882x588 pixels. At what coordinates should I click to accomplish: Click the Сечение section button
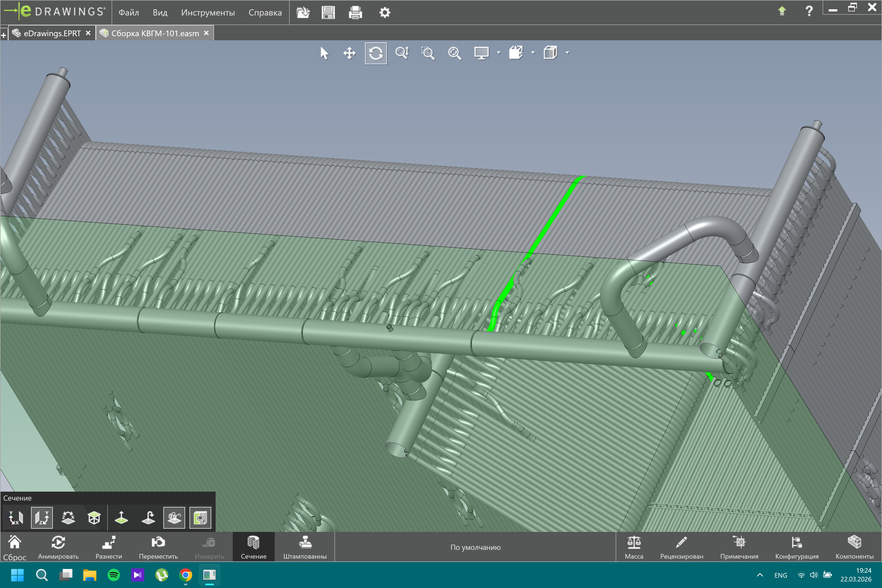253,547
